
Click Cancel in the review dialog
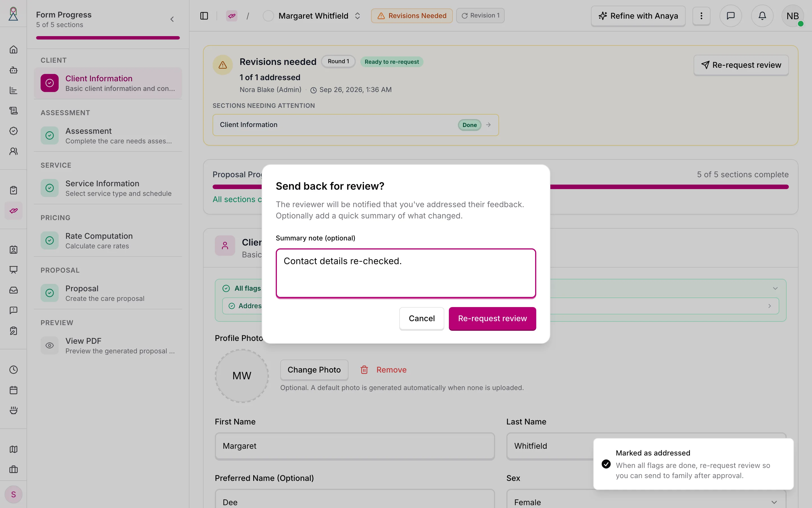422,318
